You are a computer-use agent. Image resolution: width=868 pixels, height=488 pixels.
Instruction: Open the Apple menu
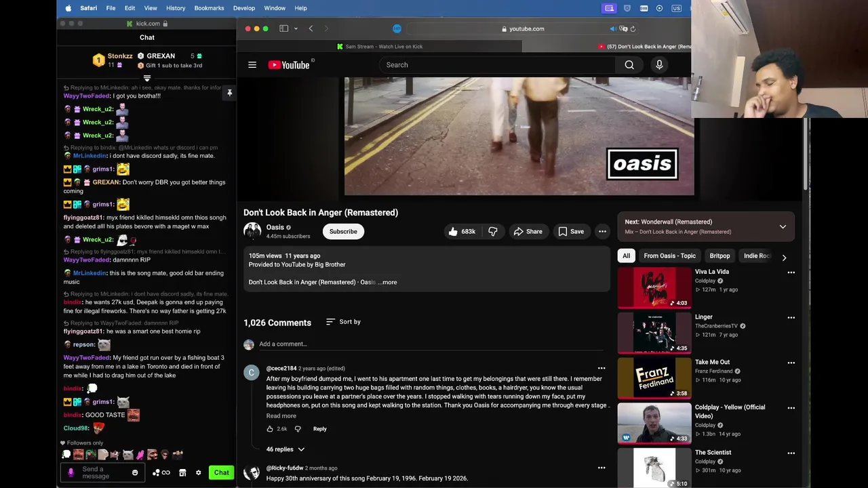(x=68, y=8)
